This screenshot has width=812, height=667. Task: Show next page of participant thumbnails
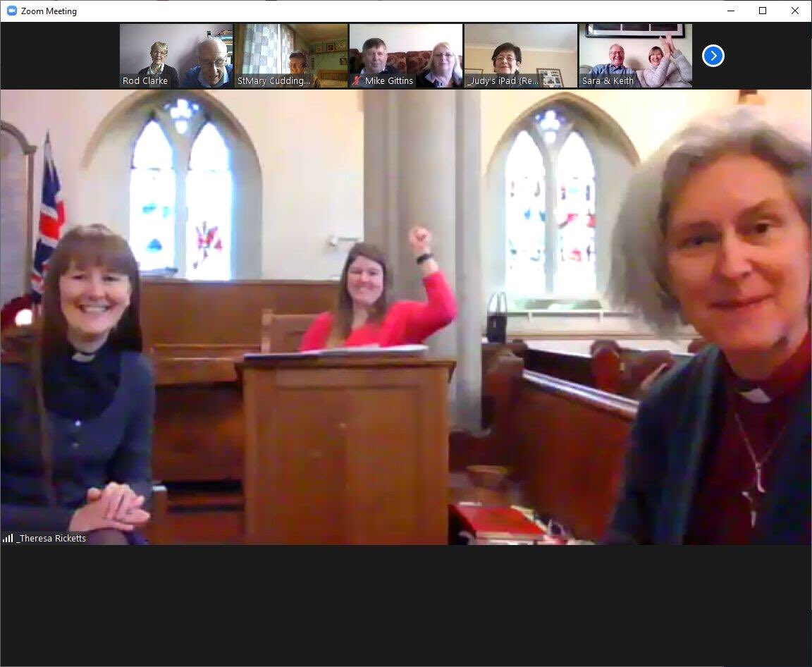(713, 56)
